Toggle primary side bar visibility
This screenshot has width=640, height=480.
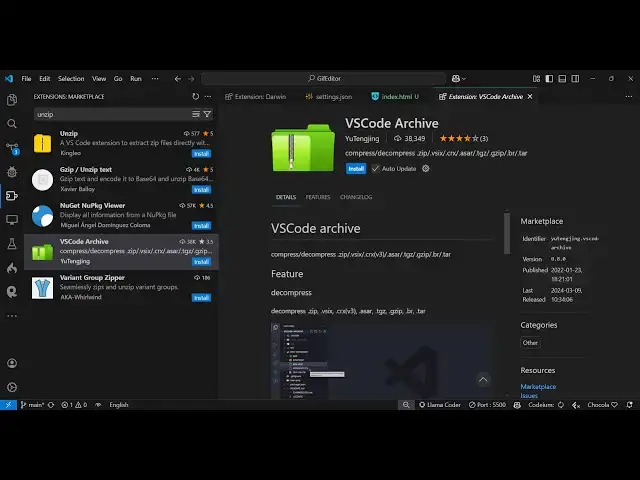(549, 79)
